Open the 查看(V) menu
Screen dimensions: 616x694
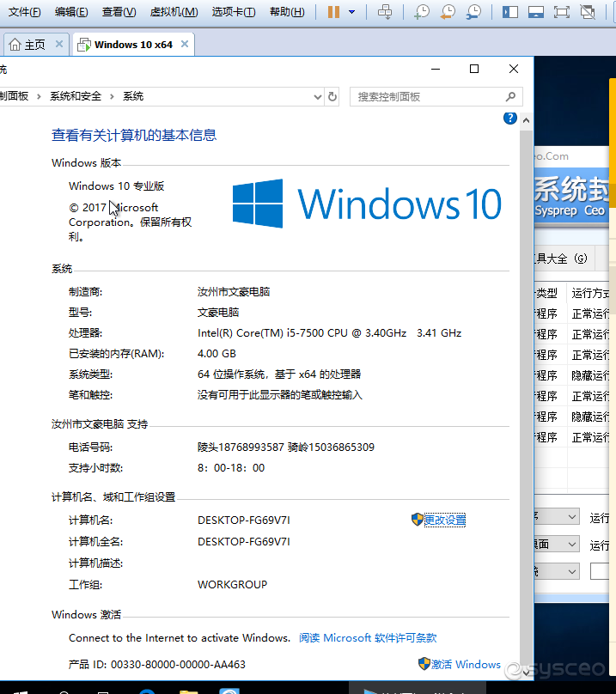pyautogui.click(x=119, y=12)
